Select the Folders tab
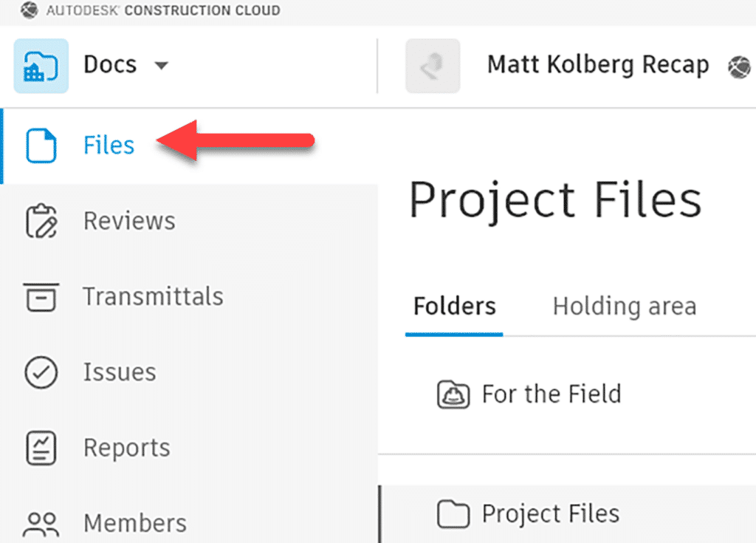756x543 pixels. point(453,305)
